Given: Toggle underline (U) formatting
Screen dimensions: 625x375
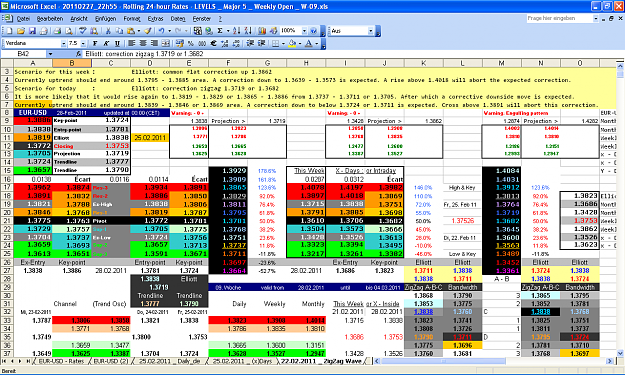Looking at the screenshot, I should (117, 43).
